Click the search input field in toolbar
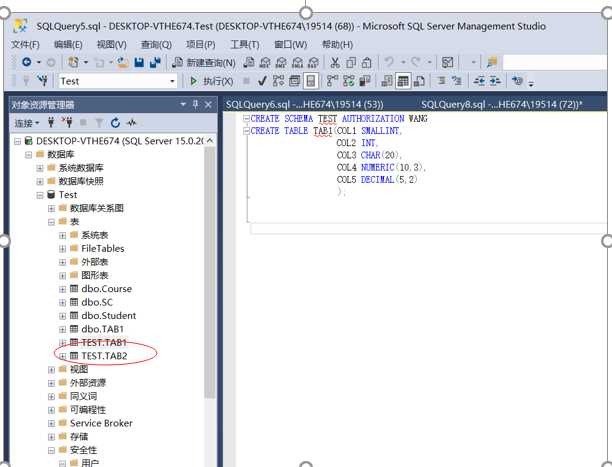Screen dimensions: 612x467 [555, 62]
